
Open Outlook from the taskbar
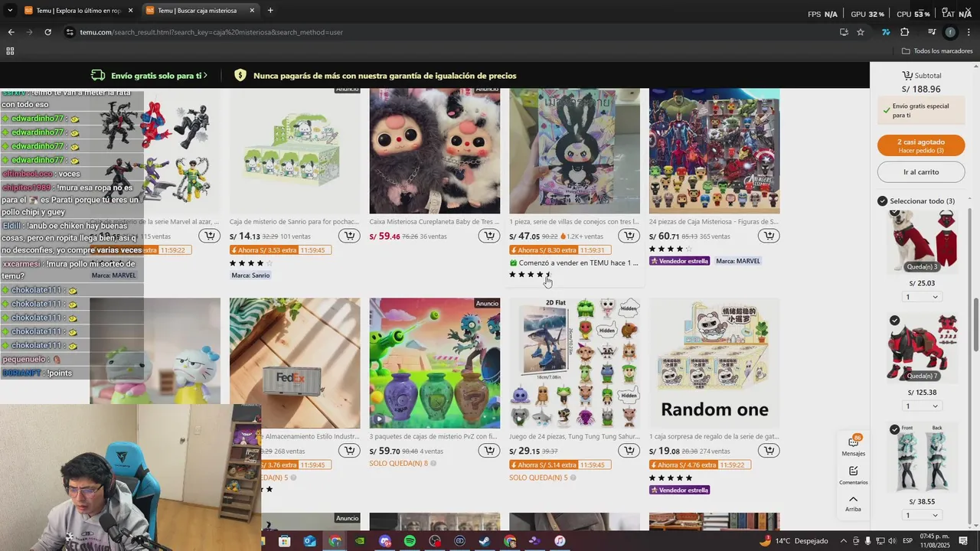coord(309,541)
